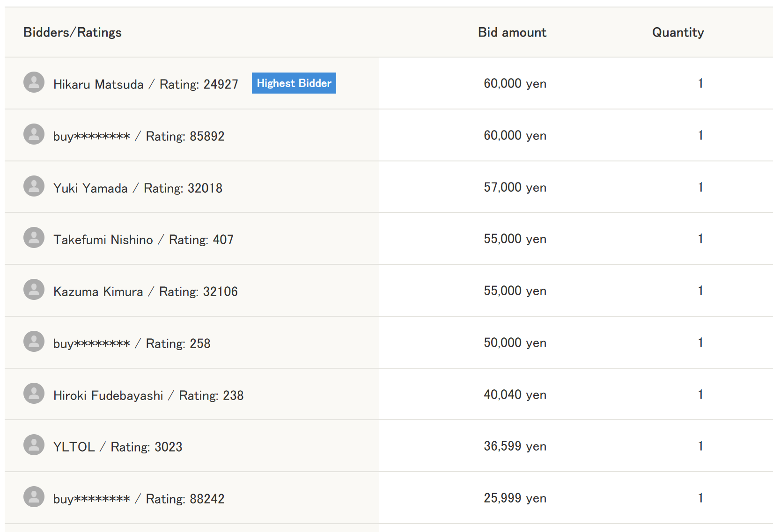Click the avatar beside rating 88242
The width and height of the screenshot is (773, 532).
coord(34,497)
